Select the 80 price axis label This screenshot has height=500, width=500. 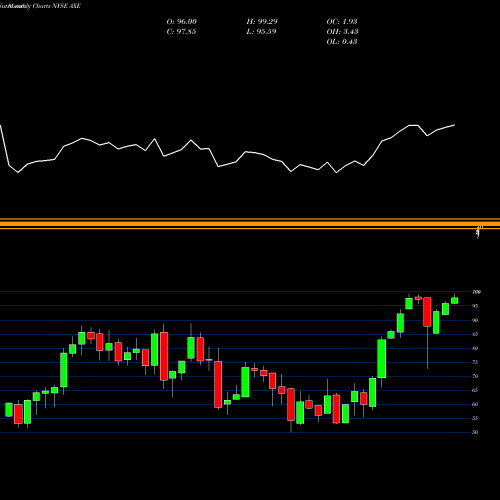coord(475,348)
